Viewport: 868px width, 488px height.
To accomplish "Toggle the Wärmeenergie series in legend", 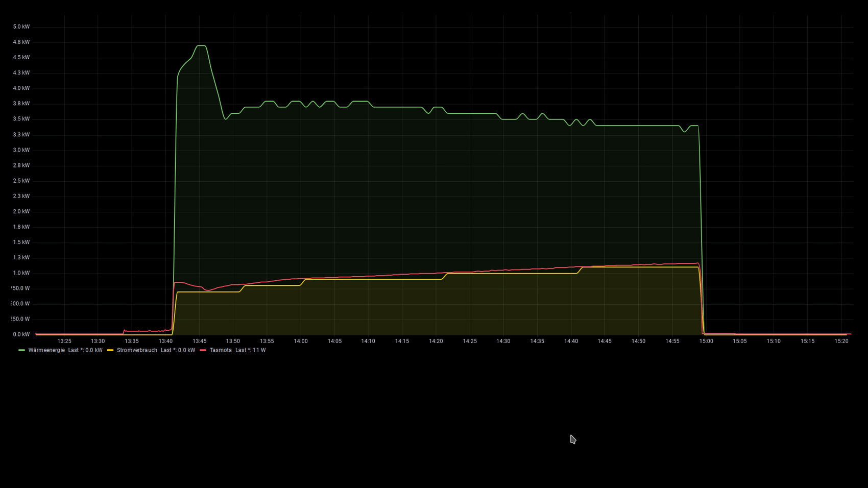I will 46,350.
